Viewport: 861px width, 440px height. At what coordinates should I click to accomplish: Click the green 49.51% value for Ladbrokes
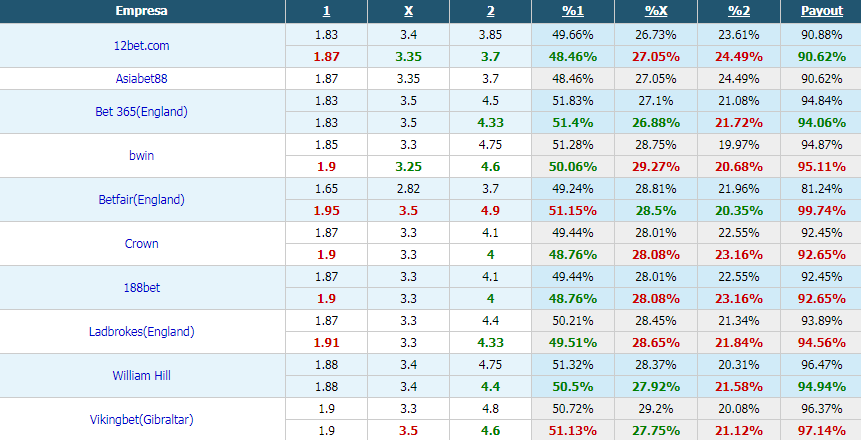point(573,342)
